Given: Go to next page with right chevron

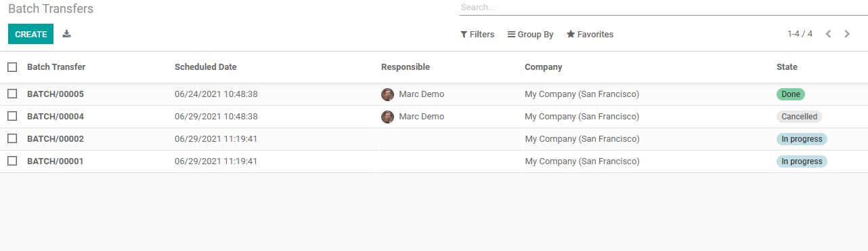Looking at the screenshot, I should click(847, 34).
